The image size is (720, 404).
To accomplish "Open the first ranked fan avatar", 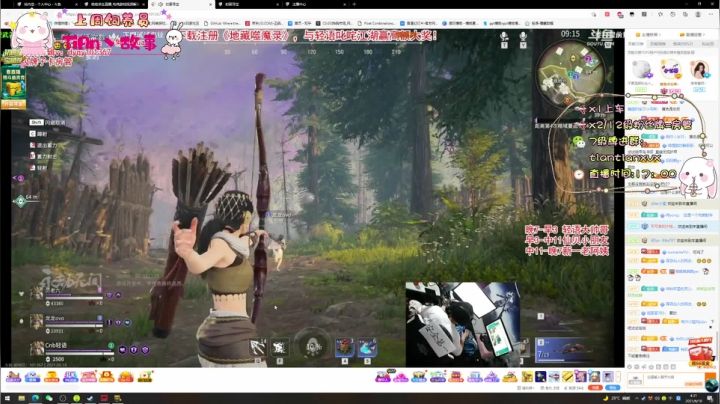I will coord(641,70).
